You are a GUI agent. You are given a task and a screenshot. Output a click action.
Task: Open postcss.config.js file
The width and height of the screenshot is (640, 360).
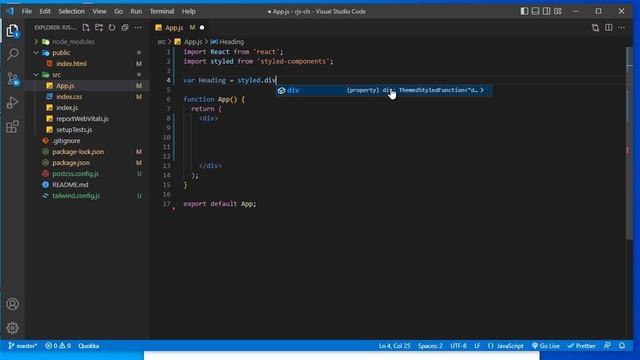pyautogui.click(x=76, y=174)
